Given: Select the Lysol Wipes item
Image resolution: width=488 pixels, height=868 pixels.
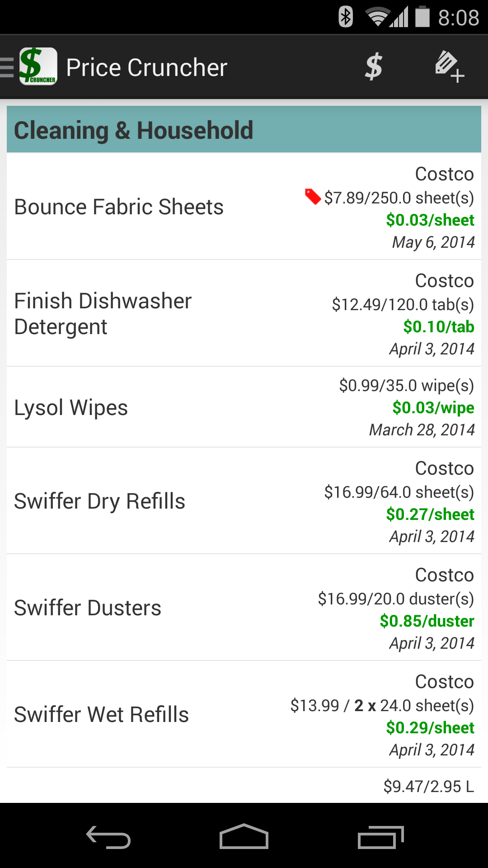Looking at the screenshot, I should coord(71,407).
